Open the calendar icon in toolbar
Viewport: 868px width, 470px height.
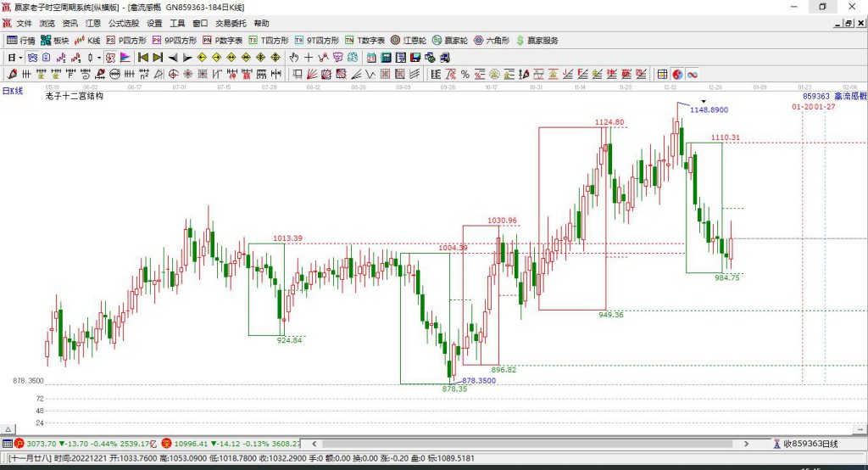pos(371,57)
